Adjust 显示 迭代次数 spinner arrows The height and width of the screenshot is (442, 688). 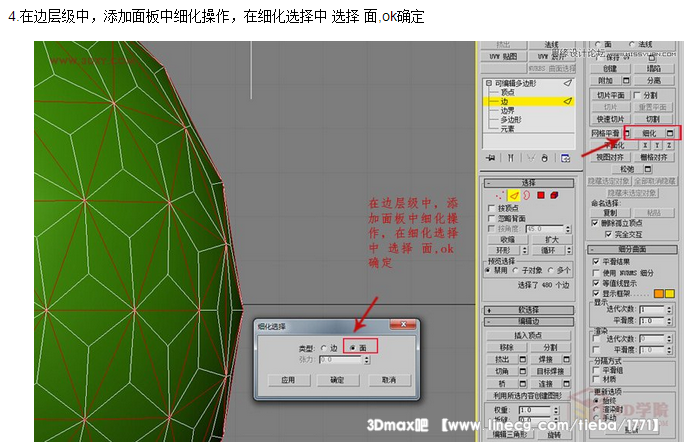pyautogui.click(x=669, y=309)
